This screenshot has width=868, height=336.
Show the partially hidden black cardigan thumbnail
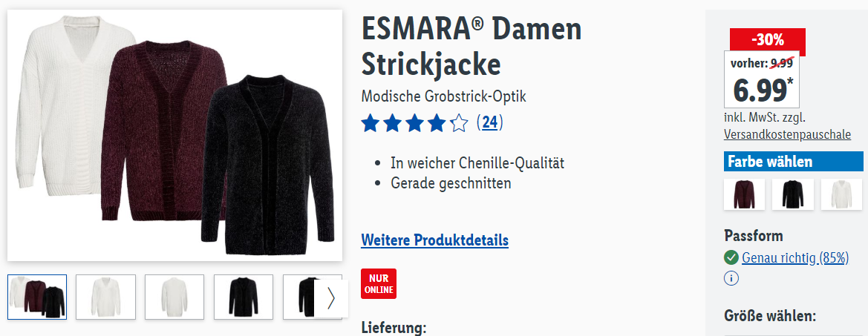pos(299,297)
